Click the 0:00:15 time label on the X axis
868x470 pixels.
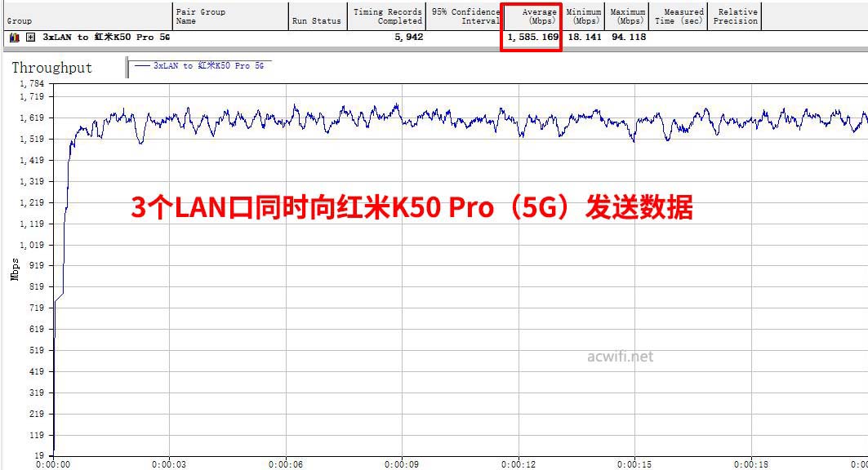635,464
